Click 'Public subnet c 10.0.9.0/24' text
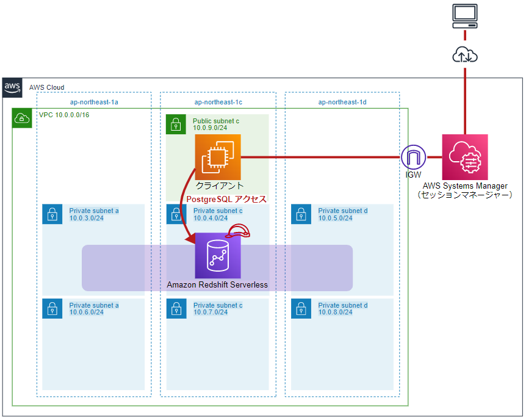The width and height of the screenshot is (526, 420). (216, 124)
